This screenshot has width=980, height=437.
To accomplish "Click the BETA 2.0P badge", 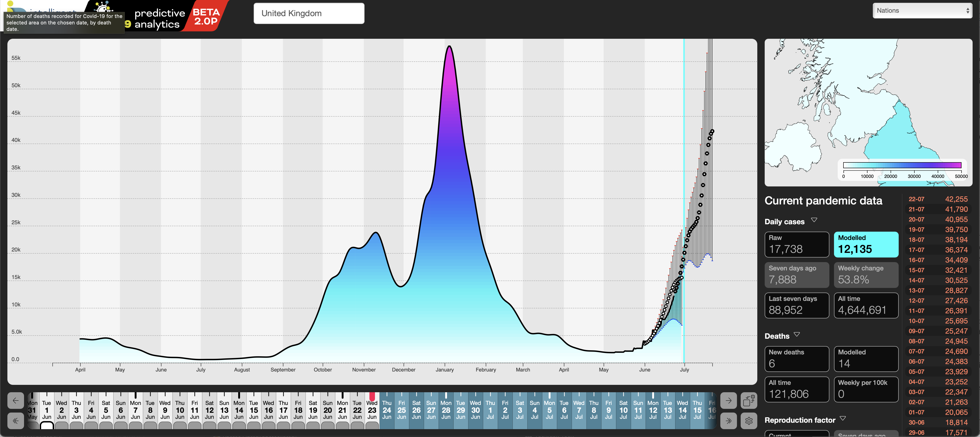I will click(x=206, y=17).
